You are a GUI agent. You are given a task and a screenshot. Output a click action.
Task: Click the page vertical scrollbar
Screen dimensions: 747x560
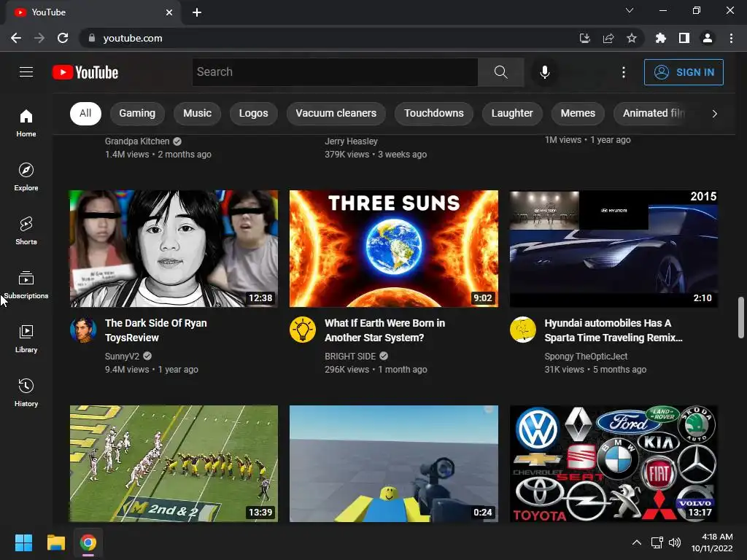741,317
